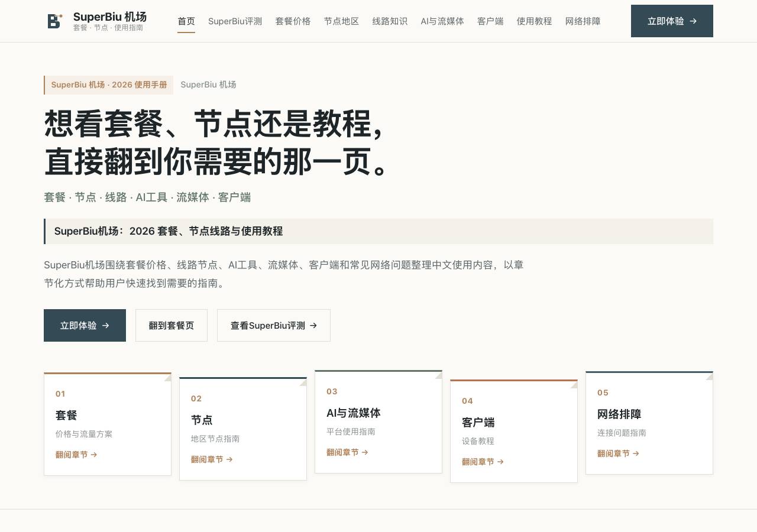Click 翻阅章节 in the 网络排障 card
This screenshot has width=757, height=532.
click(x=618, y=453)
